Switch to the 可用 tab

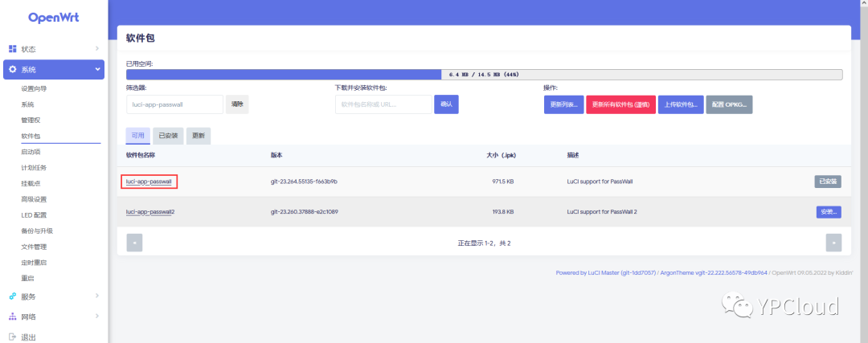point(138,136)
